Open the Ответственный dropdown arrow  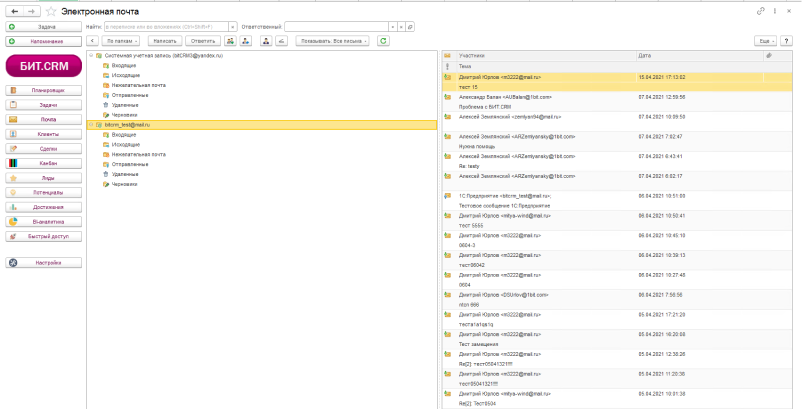(393, 27)
